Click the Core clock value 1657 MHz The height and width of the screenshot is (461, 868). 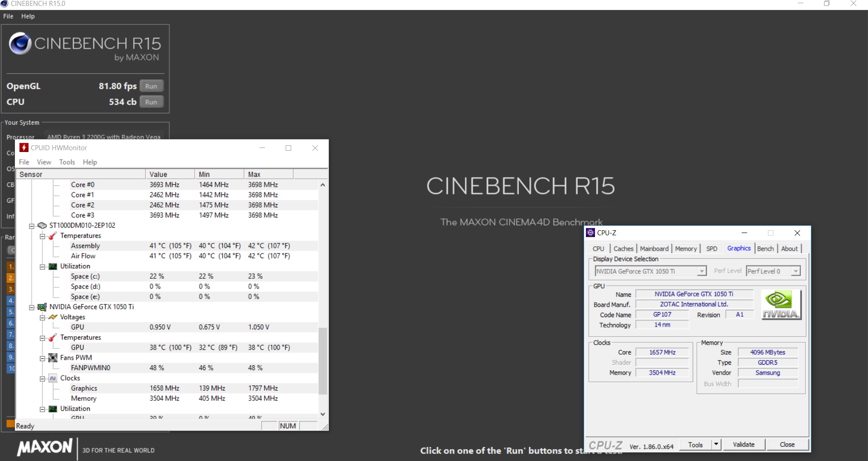pos(662,352)
